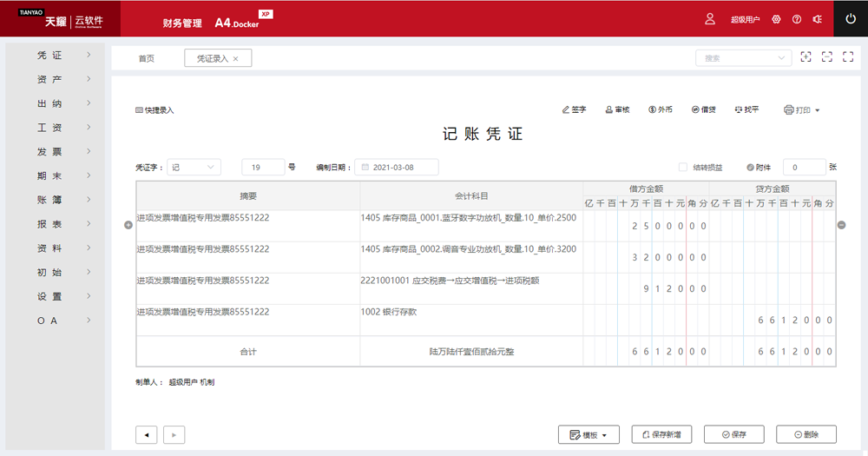Click the 找平 balance scale icon
This screenshot has width=868, height=456.
pyautogui.click(x=738, y=110)
